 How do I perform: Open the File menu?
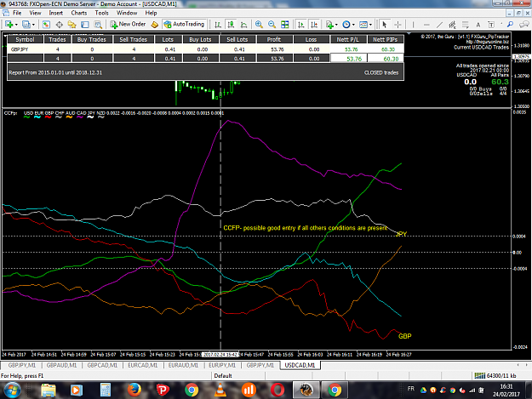(17, 13)
